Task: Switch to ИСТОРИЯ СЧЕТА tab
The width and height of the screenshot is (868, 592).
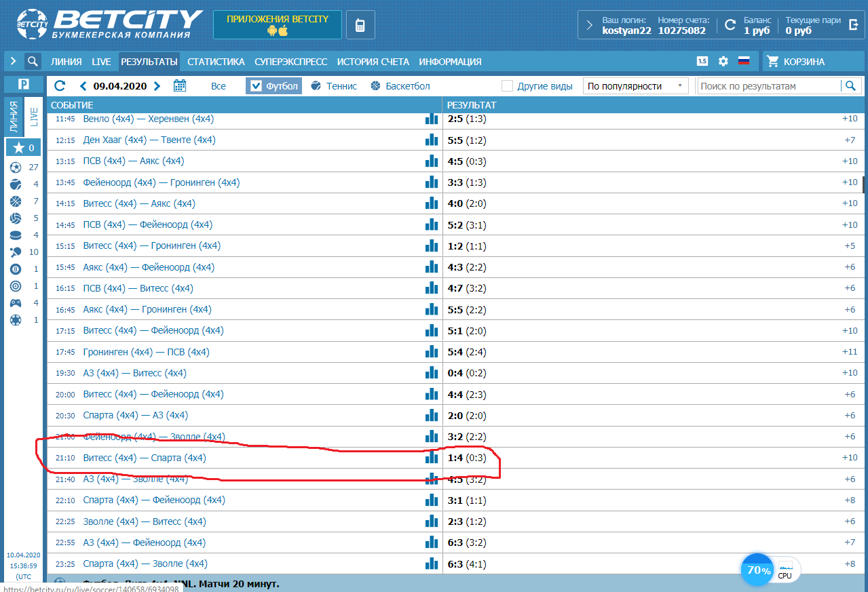Action: pyautogui.click(x=373, y=62)
